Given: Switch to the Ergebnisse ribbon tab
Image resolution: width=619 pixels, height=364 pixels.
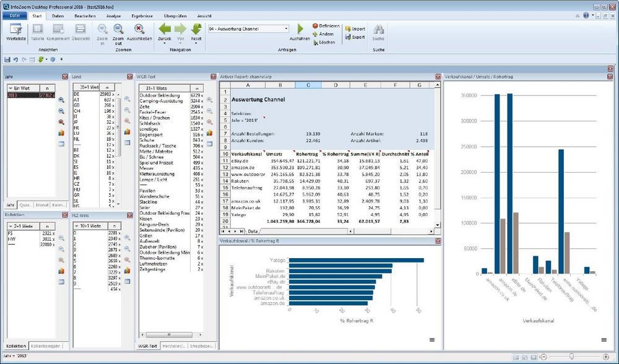Looking at the screenshot, I should point(142,16).
